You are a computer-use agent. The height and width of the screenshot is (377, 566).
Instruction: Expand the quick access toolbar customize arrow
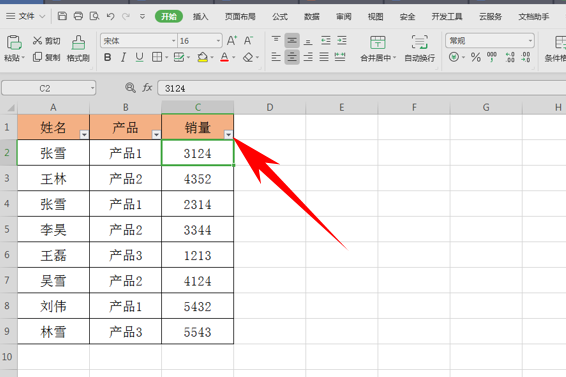(143, 16)
